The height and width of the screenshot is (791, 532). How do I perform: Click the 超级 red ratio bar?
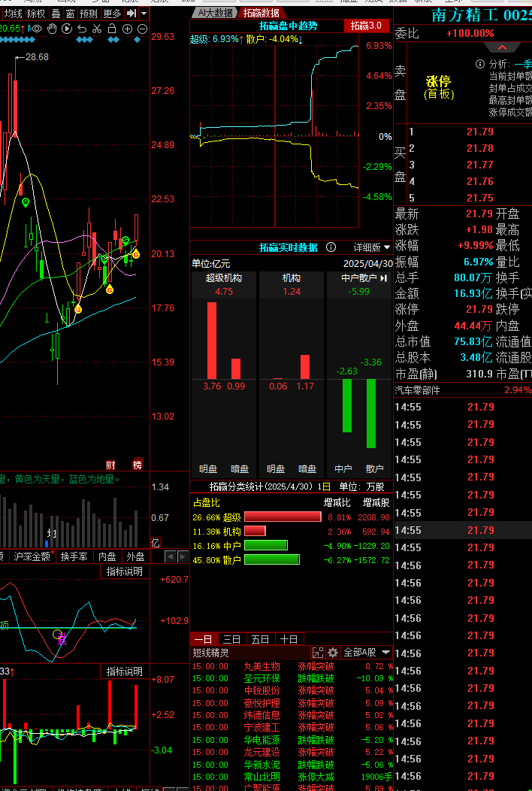pyautogui.click(x=283, y=517)
